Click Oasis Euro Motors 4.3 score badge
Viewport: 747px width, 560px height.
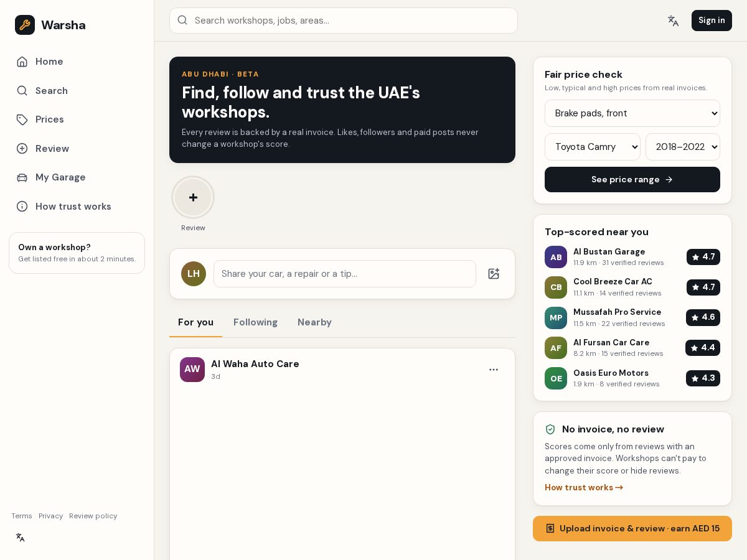pyautogui.click(x=703, y=378)
